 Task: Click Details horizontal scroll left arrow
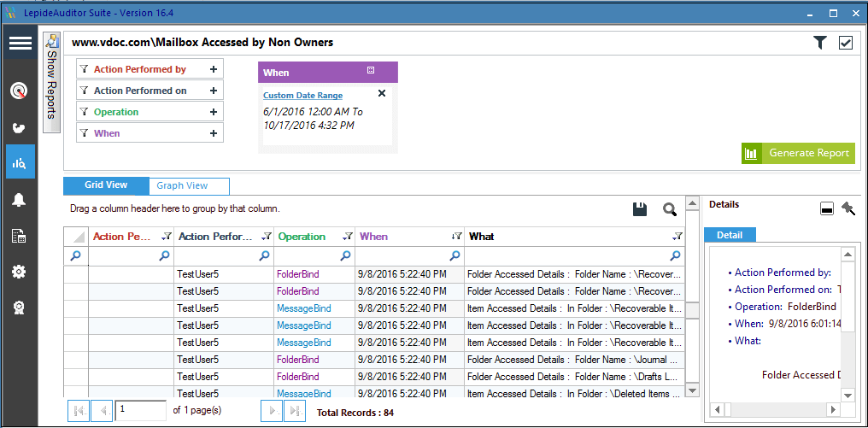[x=718, y=410]
